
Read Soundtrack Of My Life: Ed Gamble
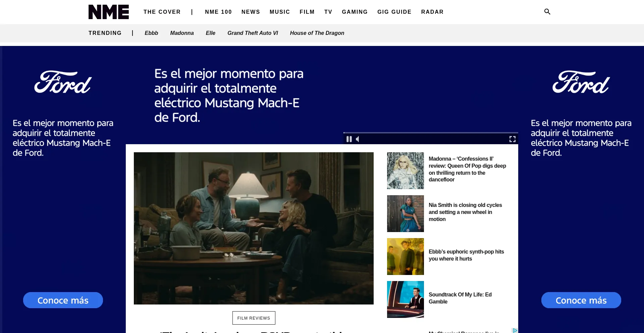point(460,298)
